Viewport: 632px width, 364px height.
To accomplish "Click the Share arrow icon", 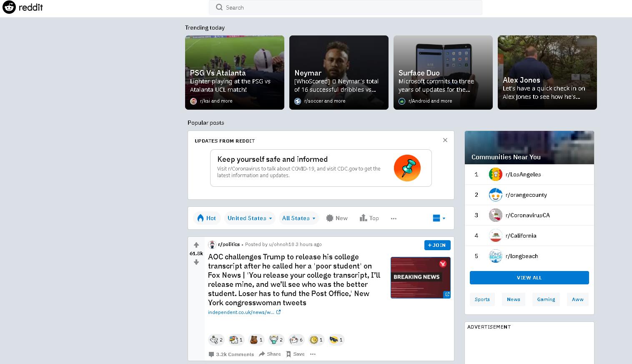I will click(262, 354).
